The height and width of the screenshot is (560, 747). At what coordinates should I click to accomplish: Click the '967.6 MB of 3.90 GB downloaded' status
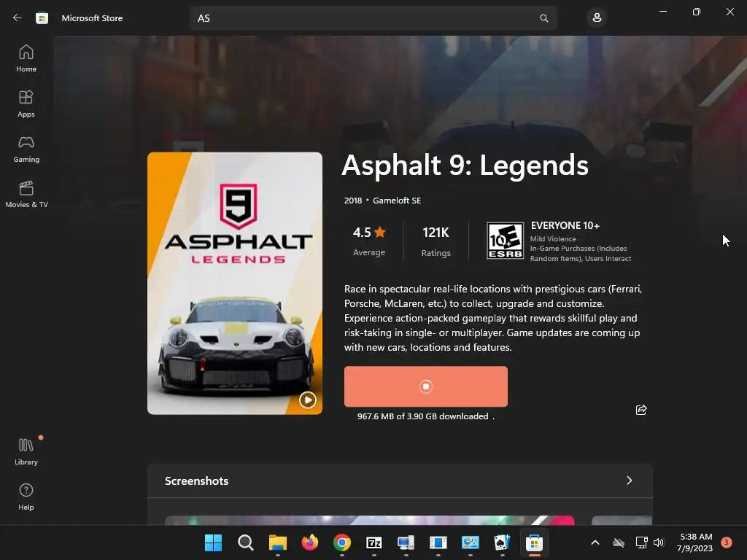point(423,416)
